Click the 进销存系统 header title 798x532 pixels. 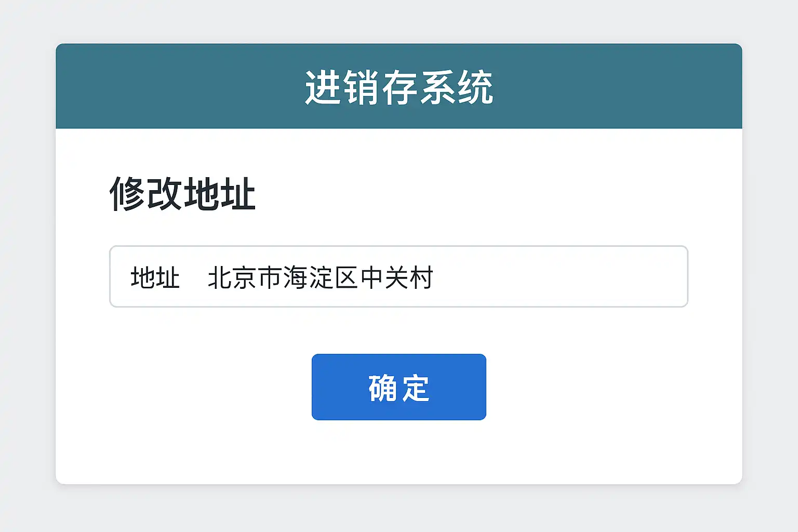pyautogui.click(x=398, y=87)
